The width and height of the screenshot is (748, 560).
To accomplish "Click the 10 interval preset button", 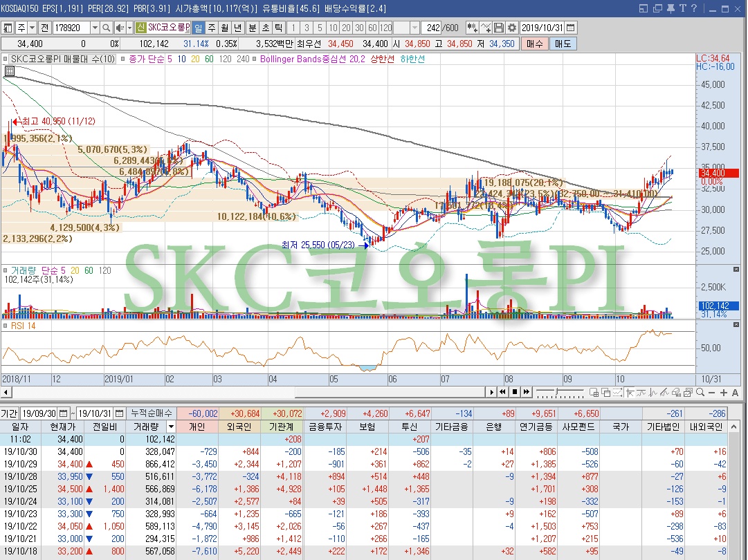I will point(333,28).
